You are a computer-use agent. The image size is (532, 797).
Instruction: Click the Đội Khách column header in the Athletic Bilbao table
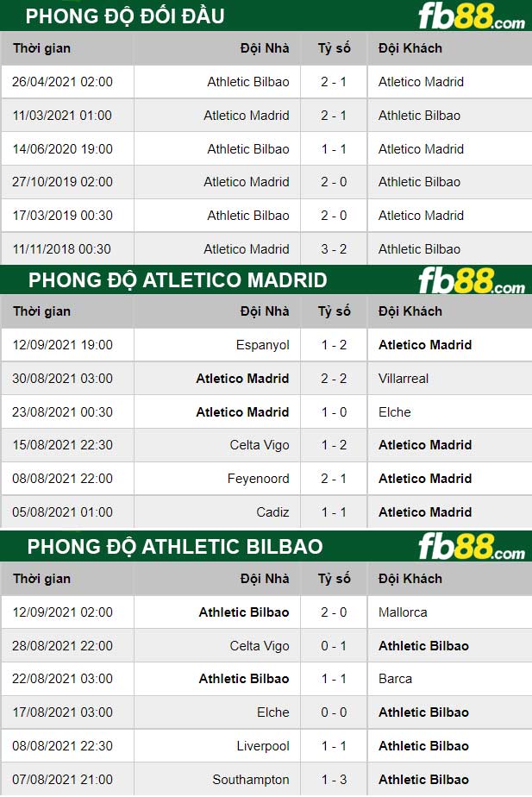pyautogui.click(x=410, y=579)
